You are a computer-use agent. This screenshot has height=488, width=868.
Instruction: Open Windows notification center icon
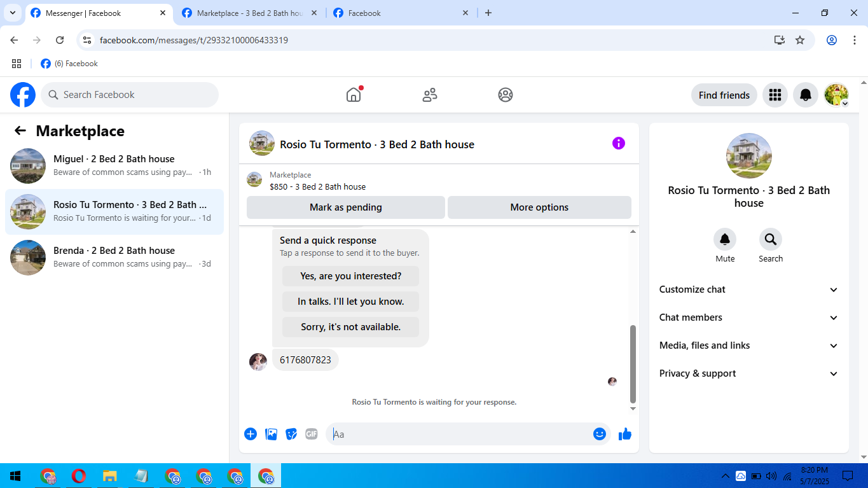[848, 476]
